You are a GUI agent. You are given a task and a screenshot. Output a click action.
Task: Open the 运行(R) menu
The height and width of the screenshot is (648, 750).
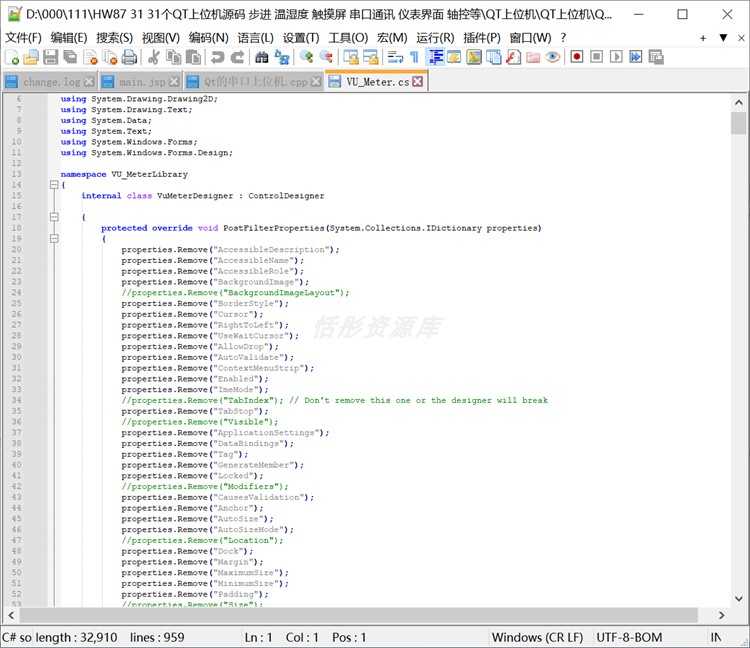tap(435, 37)
